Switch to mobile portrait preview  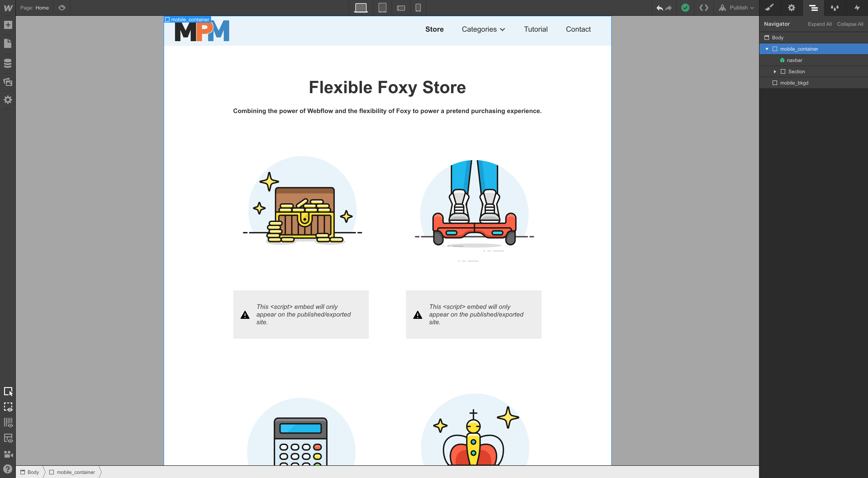coord(418,8)
